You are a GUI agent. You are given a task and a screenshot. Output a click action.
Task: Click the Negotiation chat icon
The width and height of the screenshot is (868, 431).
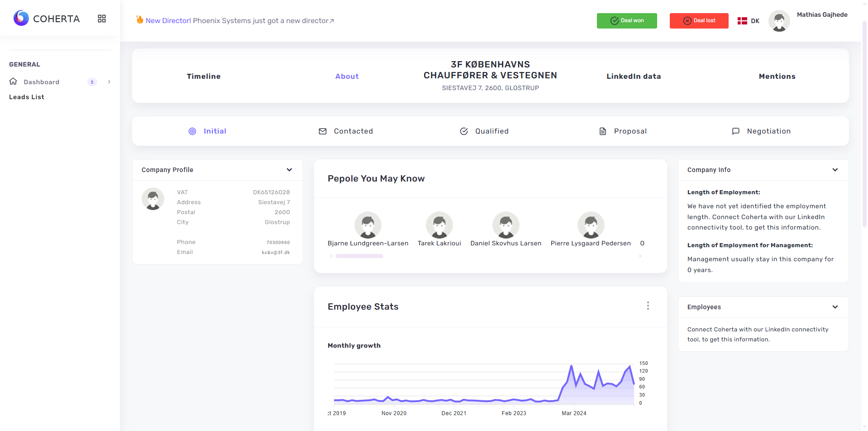pos(736,131)
